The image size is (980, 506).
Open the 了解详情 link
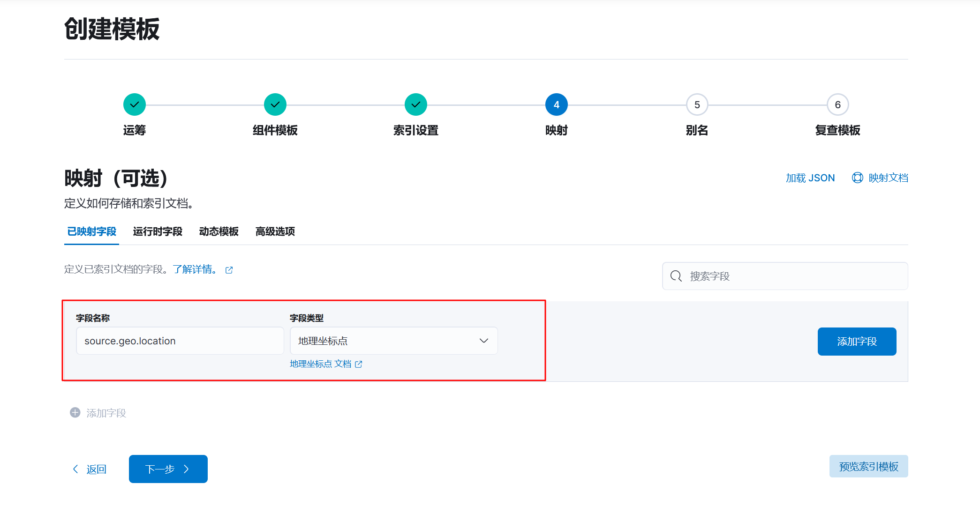tap(195, 269)
